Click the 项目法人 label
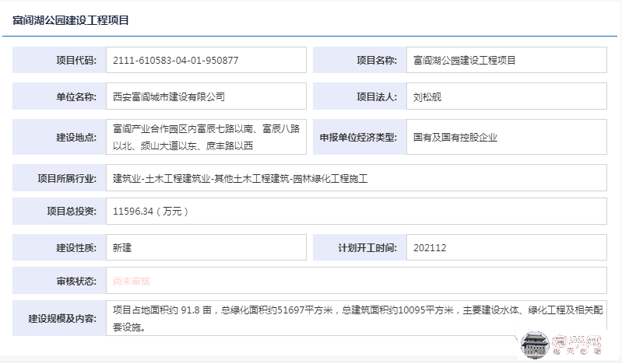 click(377, 96)
